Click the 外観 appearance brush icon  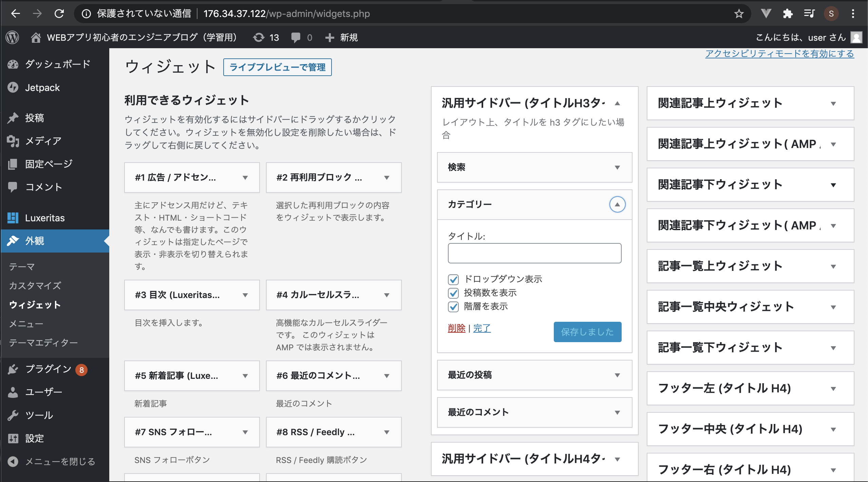tap(13, 241)
